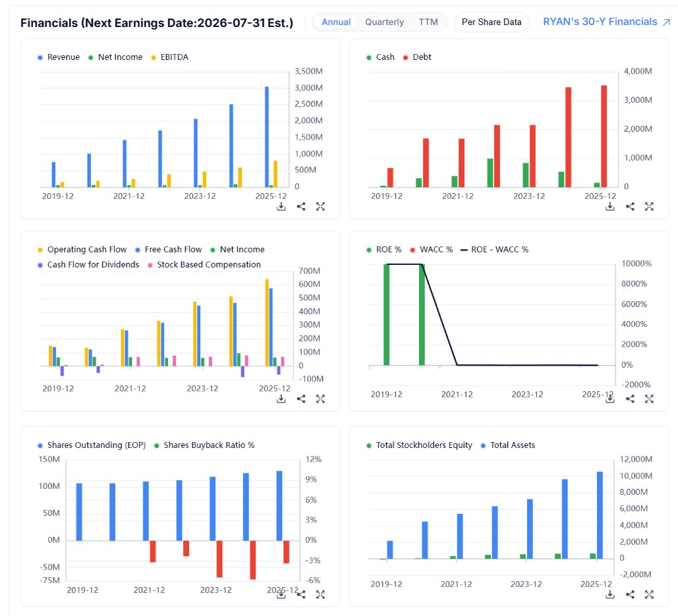Toggle Total Stockholders Equity legend item
This screenshot has width=678, height=616.
click(420, 445)
